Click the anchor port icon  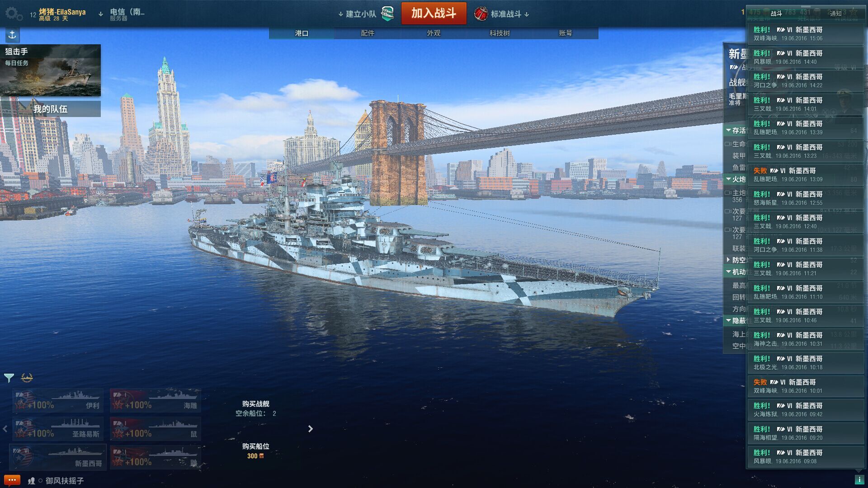point(12,35)
